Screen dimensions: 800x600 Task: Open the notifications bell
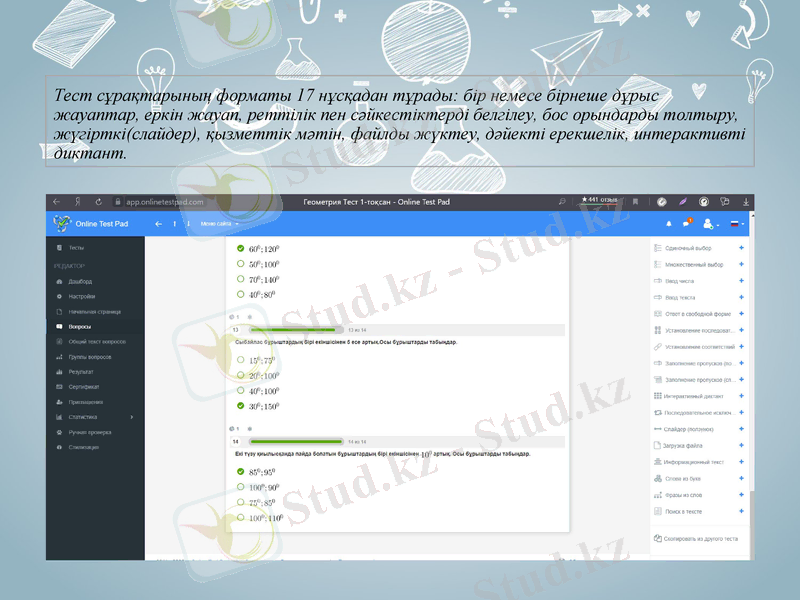click(670, 223)
